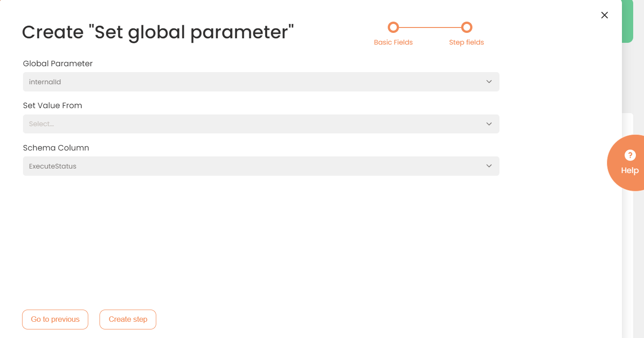Click the Set Value From field label
Image resolution: width=644 pixels, height=338 pixels.
(53, 105)
